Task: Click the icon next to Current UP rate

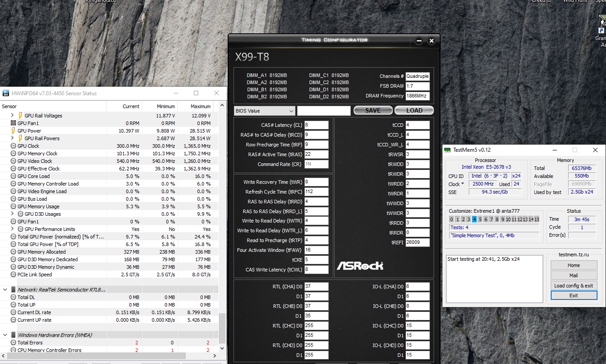Action: [x=13, y=320]
